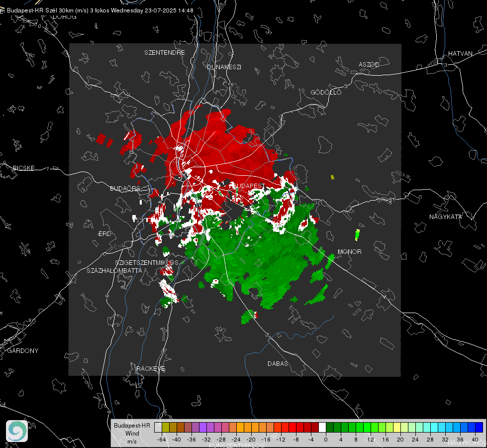Click the yellow-green echo northwest of MONOR
Viewport: 487px width, 448px height.
pos(358,235)
